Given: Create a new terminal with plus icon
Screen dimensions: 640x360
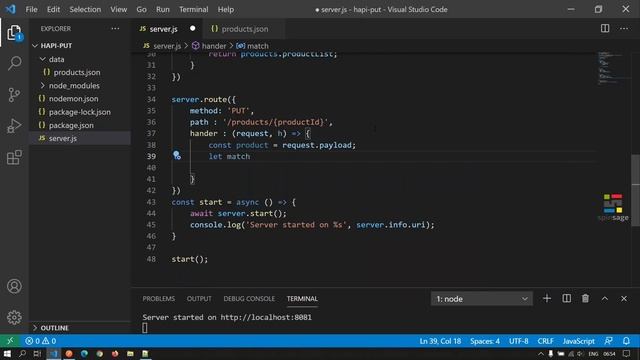Looking at the screenshot, I should (x=547, y=298).
